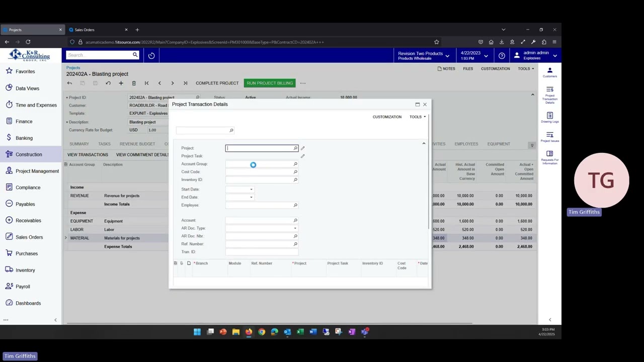This screenshot has height=362, width=644.
Task: Open Favorites in the left sidebar
Action: 25,71
